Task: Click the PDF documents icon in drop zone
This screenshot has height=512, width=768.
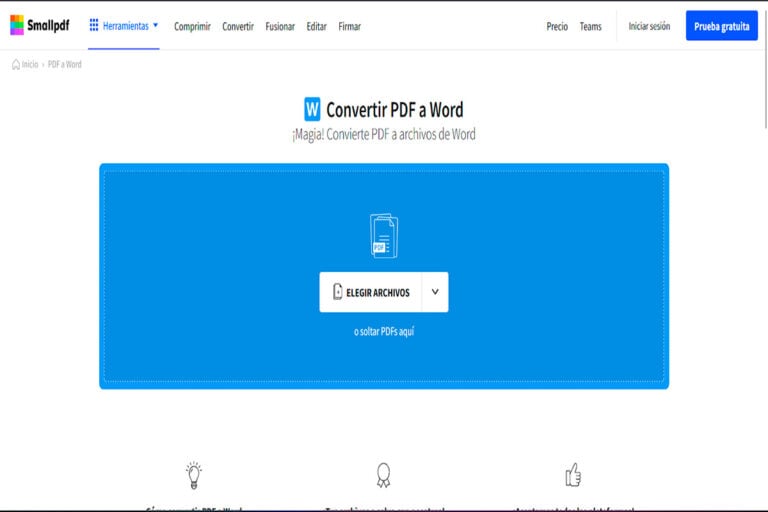Action: coord(384,235)
